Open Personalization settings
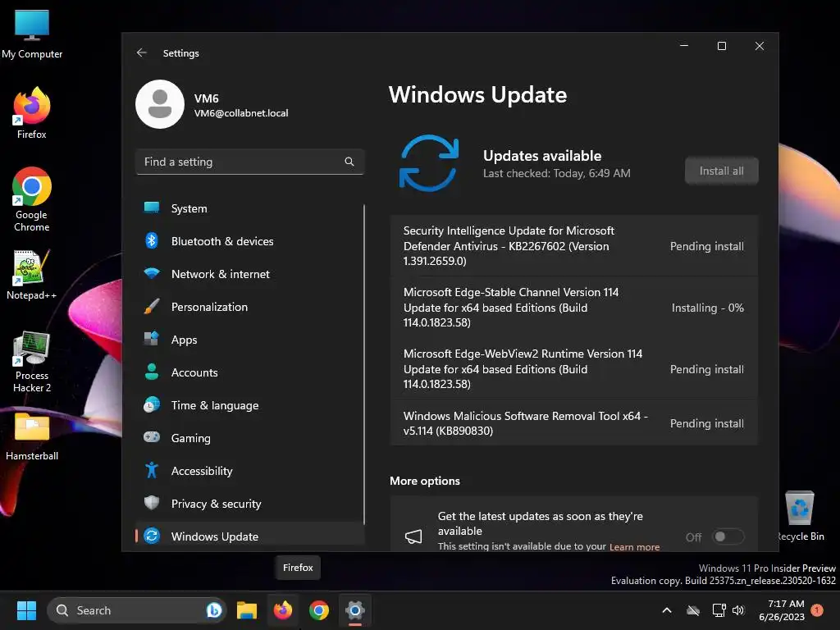840x630 pixels. 249,307
